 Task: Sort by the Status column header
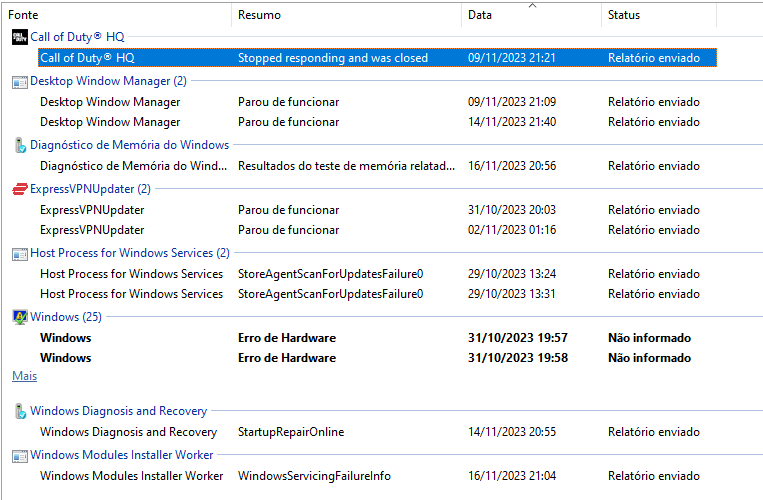pyautogui.click(x=659, y=15)
